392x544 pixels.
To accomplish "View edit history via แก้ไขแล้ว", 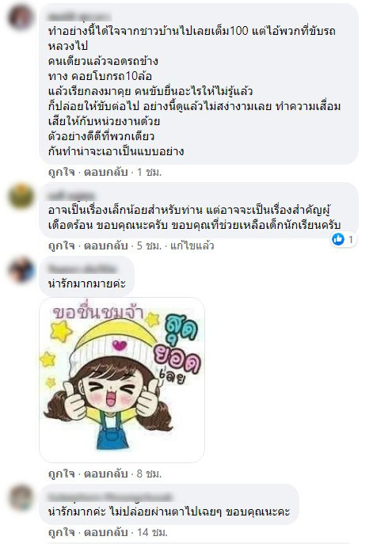I will click(x=192, y=245).
